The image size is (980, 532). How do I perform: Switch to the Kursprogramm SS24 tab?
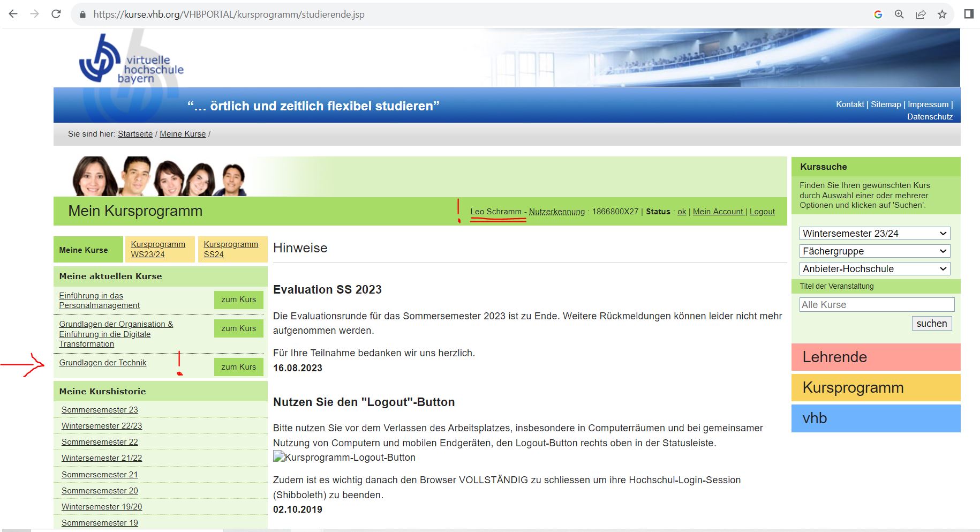pyautogui.click(x=231, y=249)
